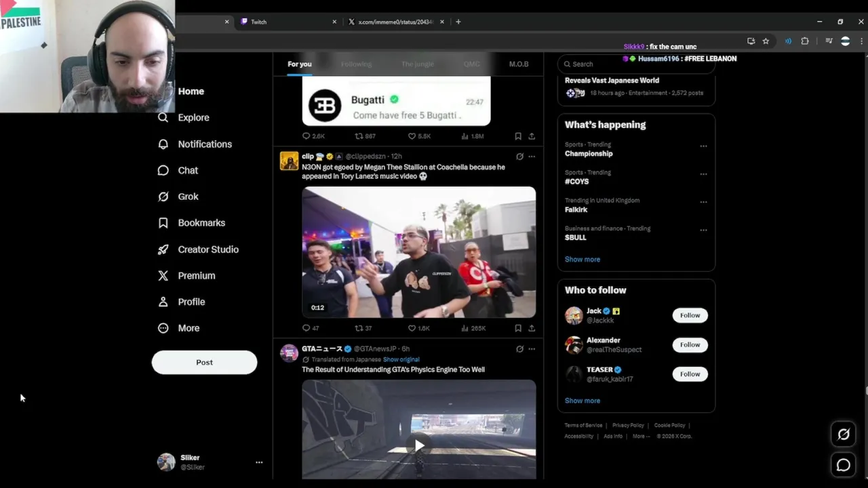View stats of clip N3ON post
The width and height of the screenshot is (868, 488).
point(473,328)
